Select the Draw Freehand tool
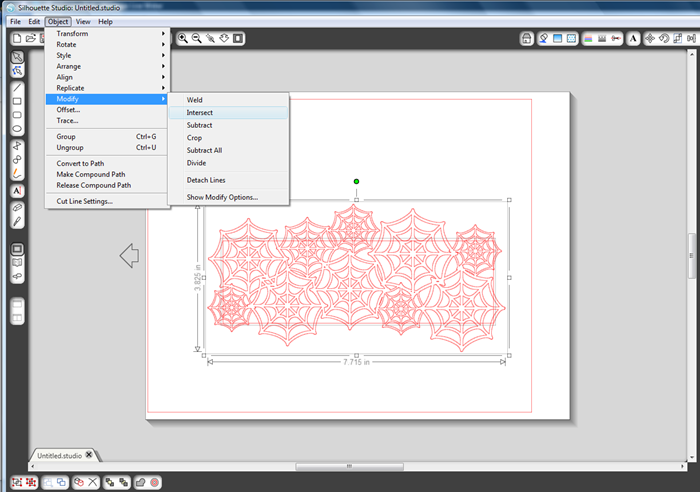This screenshot has width=700, height=492. coord(17,173)
